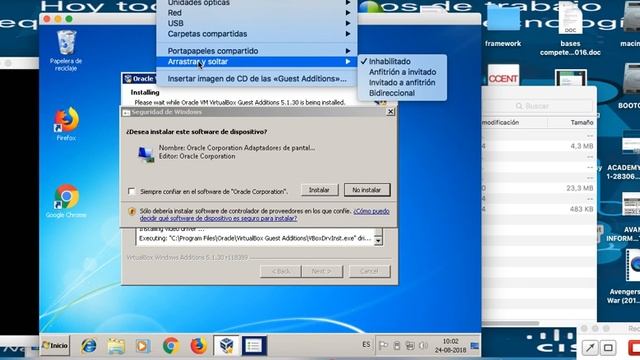Click Portapapeles compartido submenu arrow

pos(348,51)
